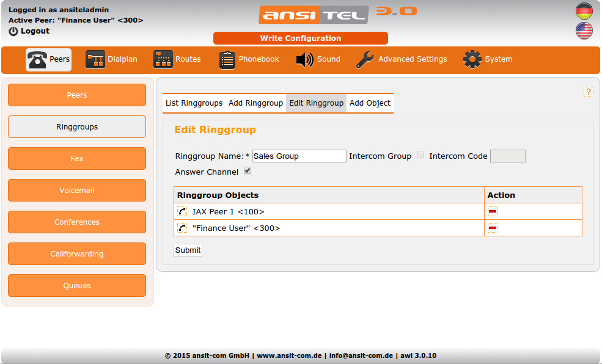Enable the Intercom Group checkbox

[x=420, y=155]
